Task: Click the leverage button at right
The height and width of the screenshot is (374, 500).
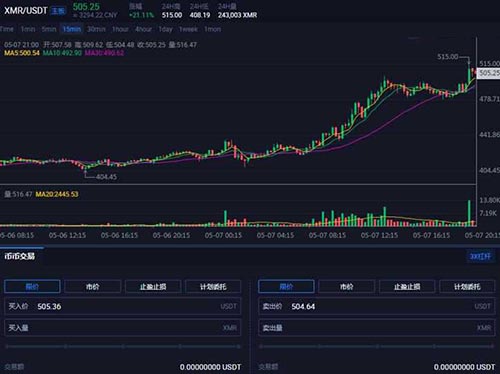Action: 480,256
